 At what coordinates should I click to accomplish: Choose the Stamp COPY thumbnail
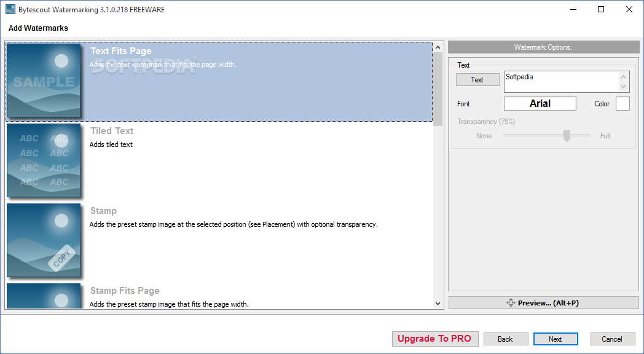point(44,240)
